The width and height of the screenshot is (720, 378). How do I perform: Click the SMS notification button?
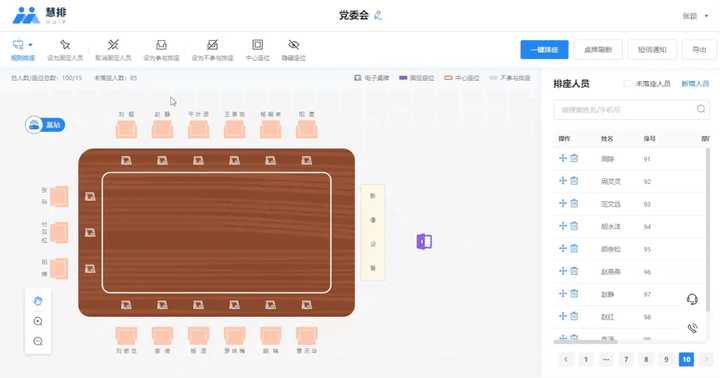[x=652, y=50]
